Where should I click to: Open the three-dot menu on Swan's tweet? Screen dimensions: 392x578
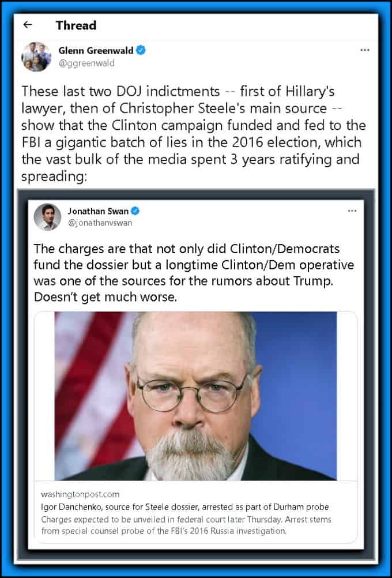click(x=352, y=211)
